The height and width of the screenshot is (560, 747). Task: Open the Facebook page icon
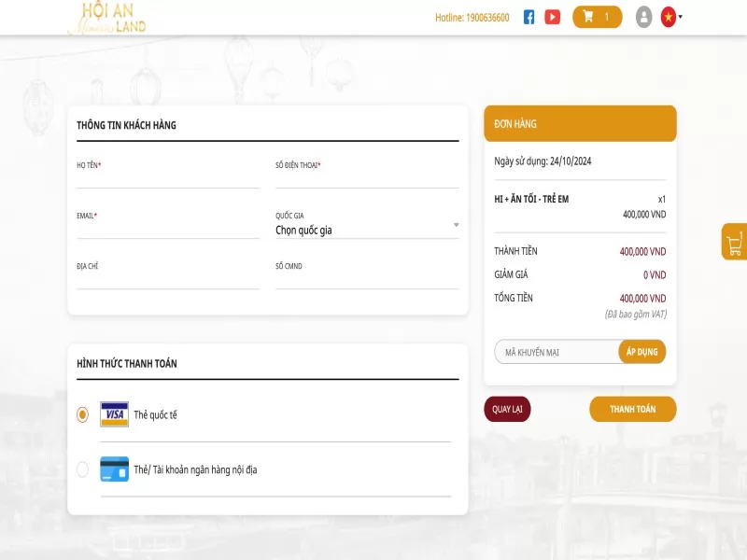pyautogui.click(x=529, y=17)
